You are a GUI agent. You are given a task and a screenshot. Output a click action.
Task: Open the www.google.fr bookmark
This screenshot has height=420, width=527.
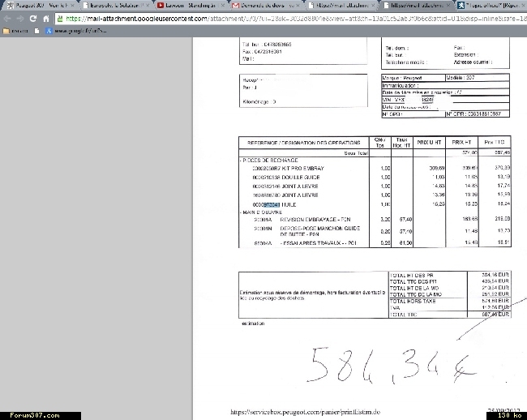(77, 31)
